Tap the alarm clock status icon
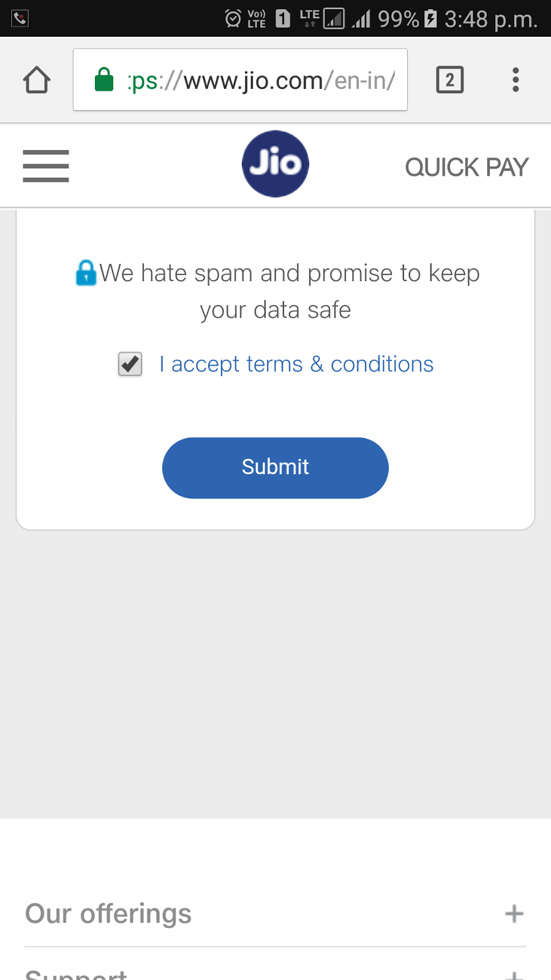The width and height of the screenshot is (551, 980). click(233, 18)
